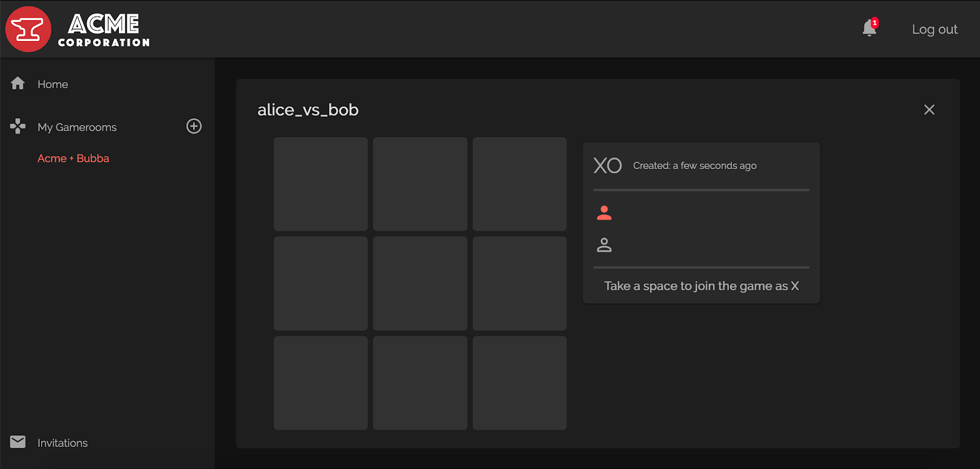Open the notification bell
The image size is (980, 469).
coord(869,28)
